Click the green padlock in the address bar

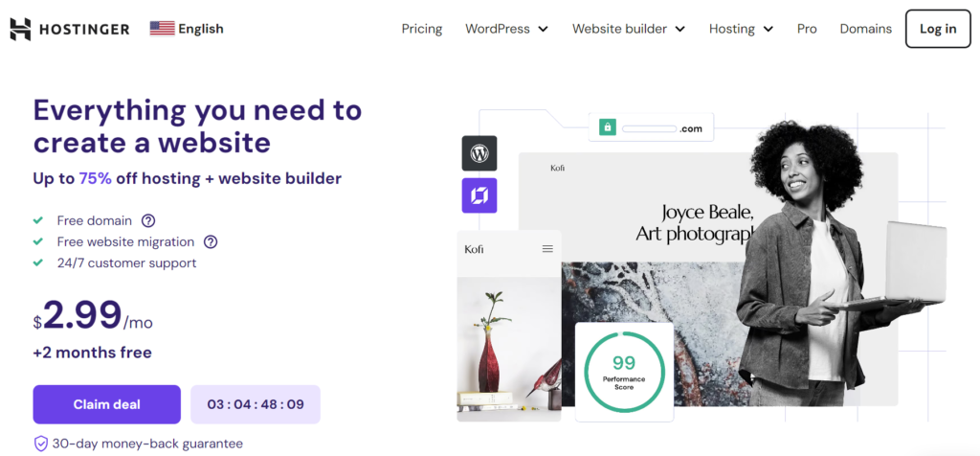(607, 127)
